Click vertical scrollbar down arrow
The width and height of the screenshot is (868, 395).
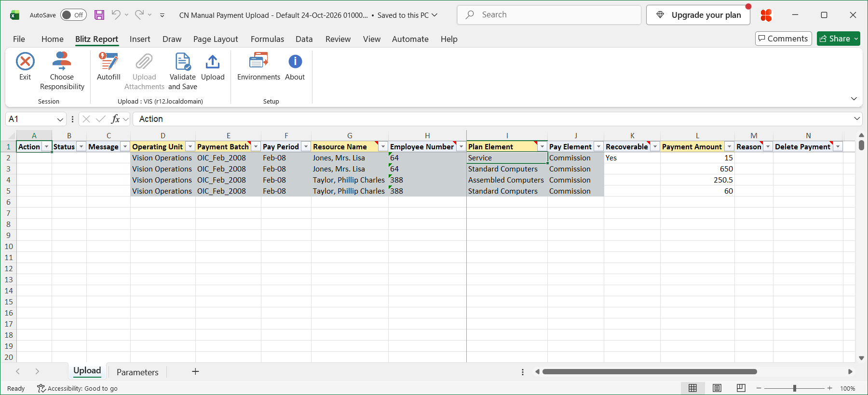tap(861, 358)
